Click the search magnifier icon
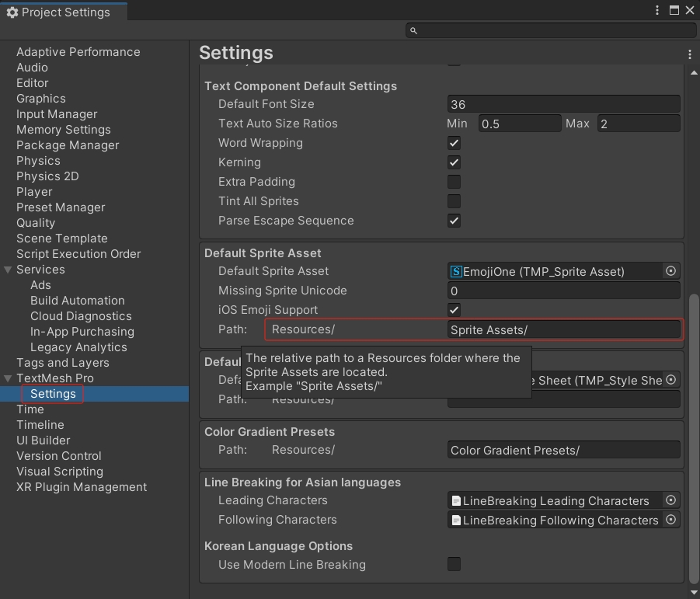The height and width of the screenshot is (599, 700). 414,30
